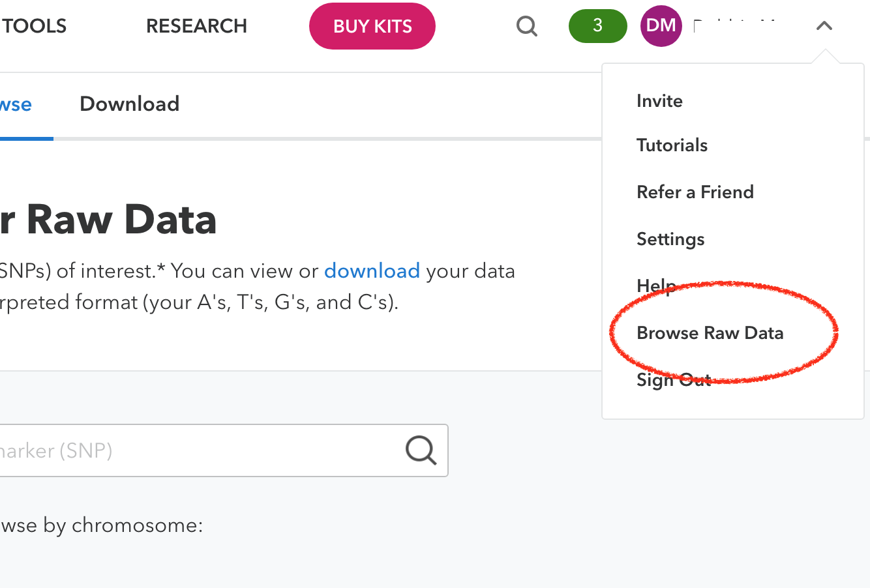The width and height of the screenshot is (870, 588).
Task: Switch to the Download tab
Action: point(129,104)
